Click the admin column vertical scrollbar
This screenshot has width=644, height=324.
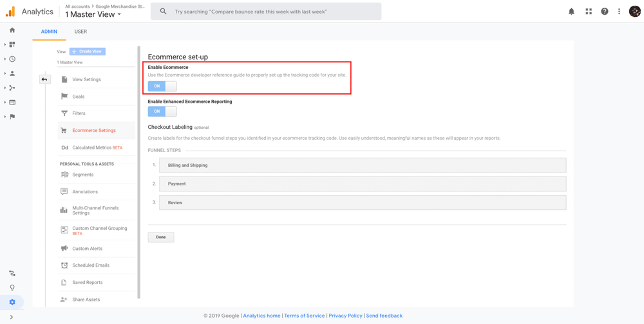pyautogui.click(x=139, y=173)
